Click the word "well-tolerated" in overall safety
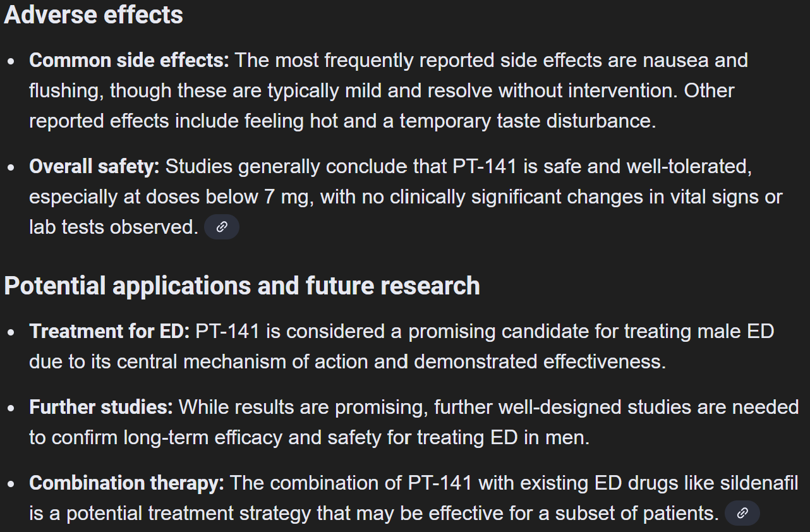810x532 pixels. [686, 167]
